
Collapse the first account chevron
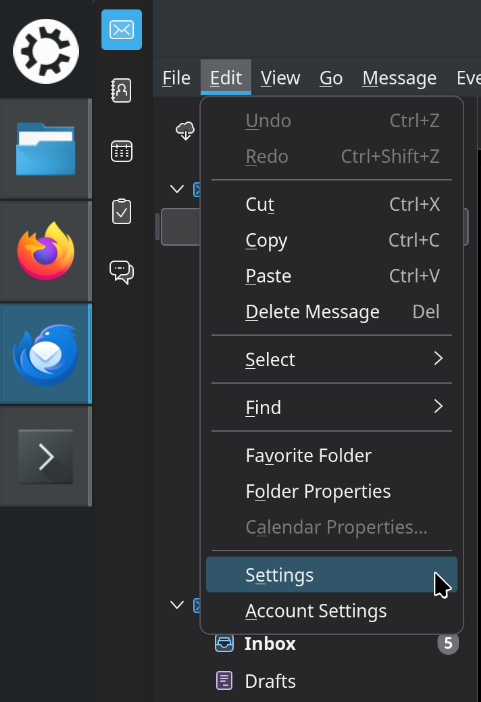tap(177, 189)
